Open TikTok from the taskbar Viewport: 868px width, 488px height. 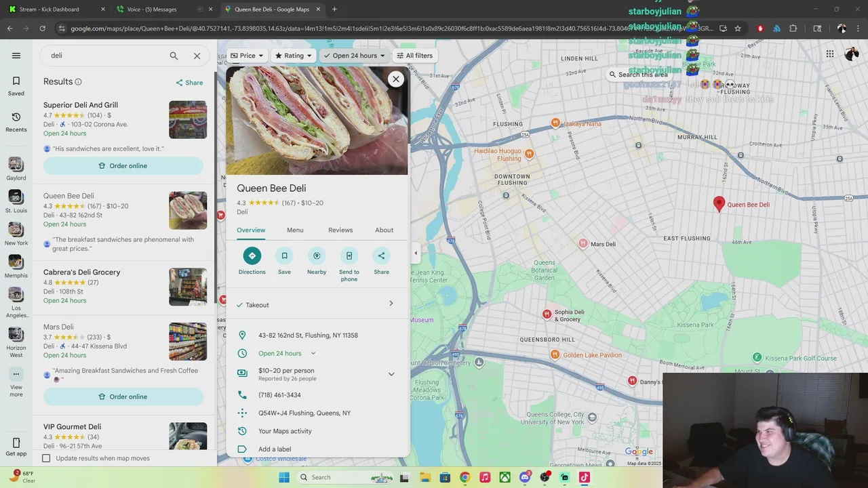tap(585, 477)
